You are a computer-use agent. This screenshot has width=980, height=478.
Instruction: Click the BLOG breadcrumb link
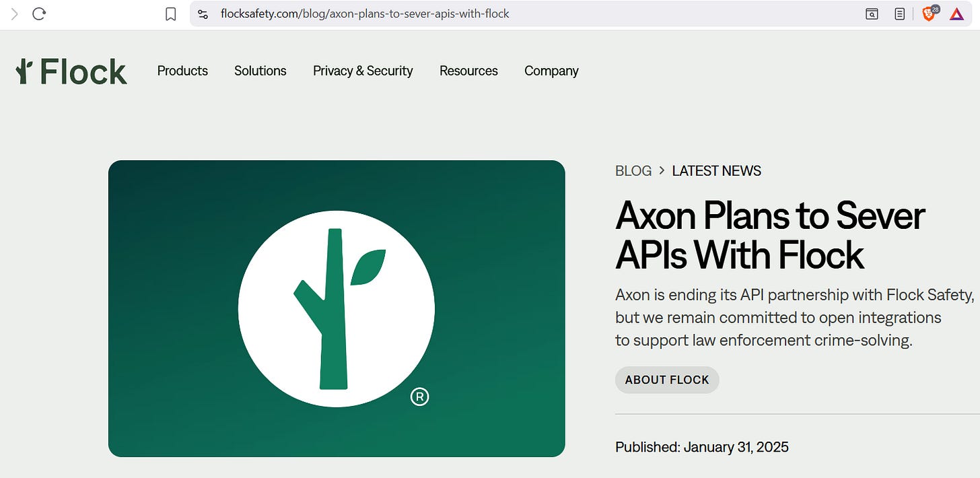633,171
